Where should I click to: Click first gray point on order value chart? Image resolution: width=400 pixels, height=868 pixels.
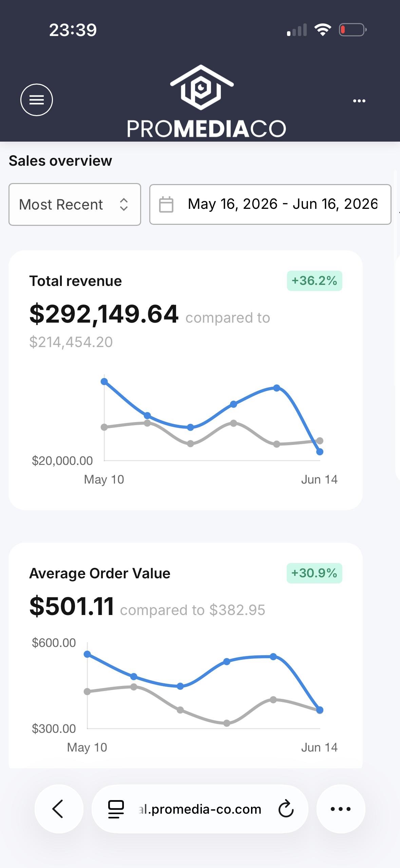[87, 691]
